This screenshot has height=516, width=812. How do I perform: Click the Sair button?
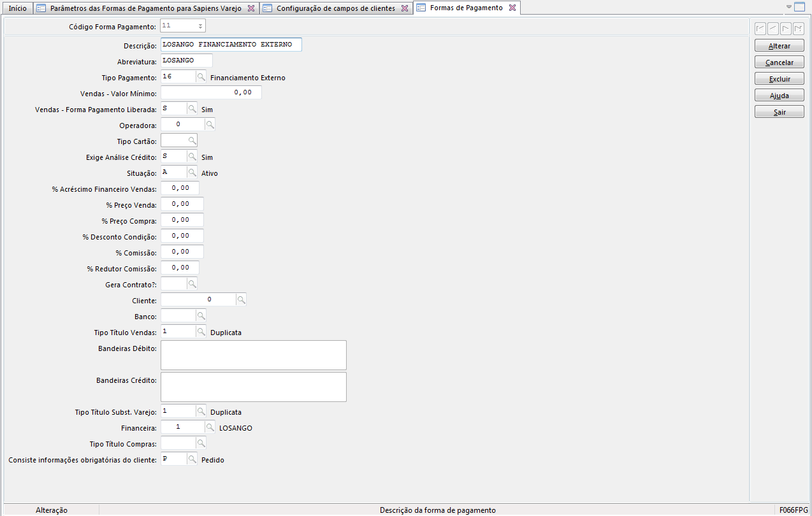tap(779, 112)
